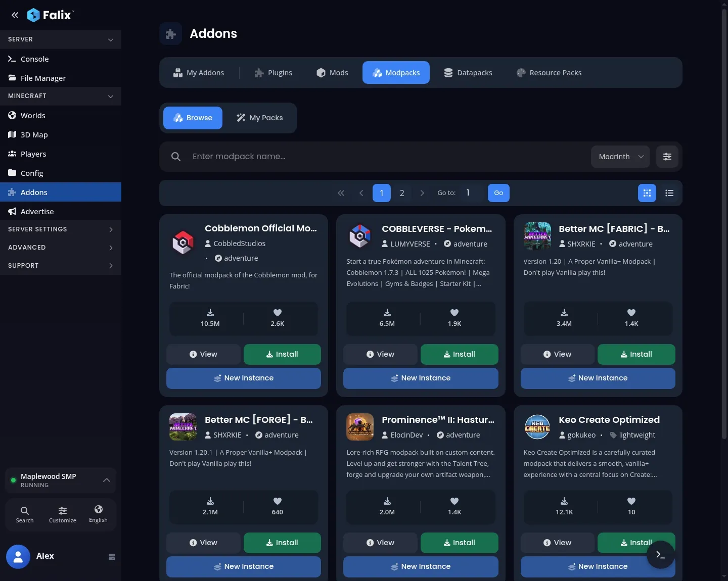This screenshot has width=728, height=581.
Task: Install Better MC FORGE modpack
Action: [x=282, y=543]
